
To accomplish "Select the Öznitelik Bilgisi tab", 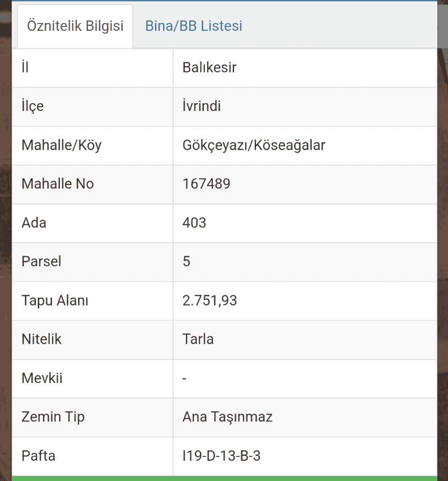I will point(75,26).
